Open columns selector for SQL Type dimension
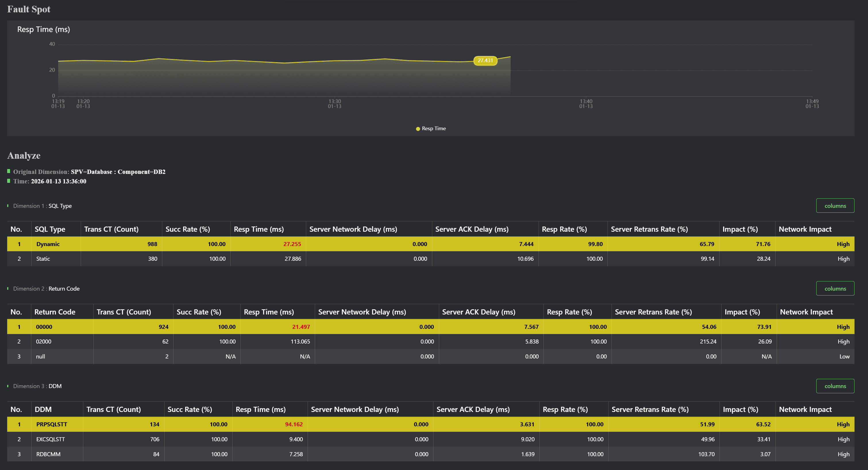868x470 pixels. [835, 206]
